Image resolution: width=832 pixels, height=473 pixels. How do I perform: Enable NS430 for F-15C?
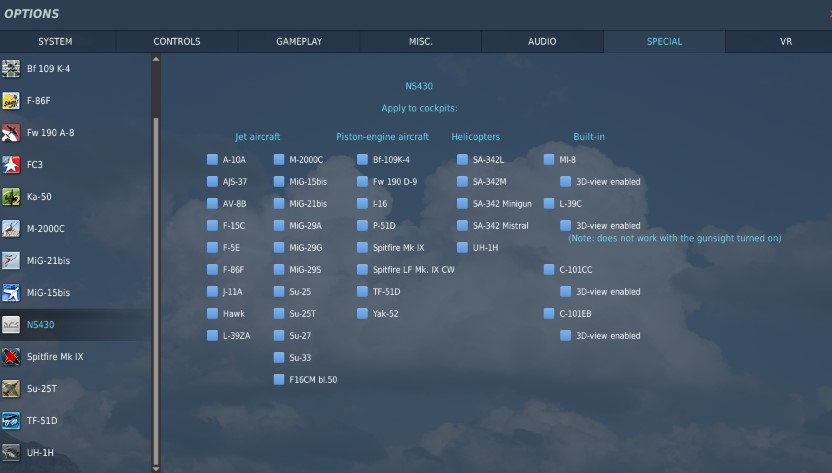tap(212, 226)
